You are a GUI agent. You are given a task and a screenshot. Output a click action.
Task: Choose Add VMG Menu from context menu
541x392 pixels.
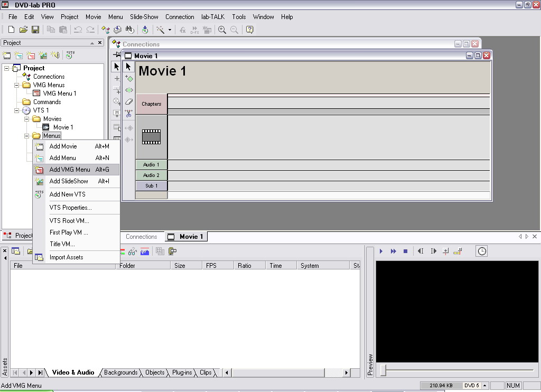70,170
